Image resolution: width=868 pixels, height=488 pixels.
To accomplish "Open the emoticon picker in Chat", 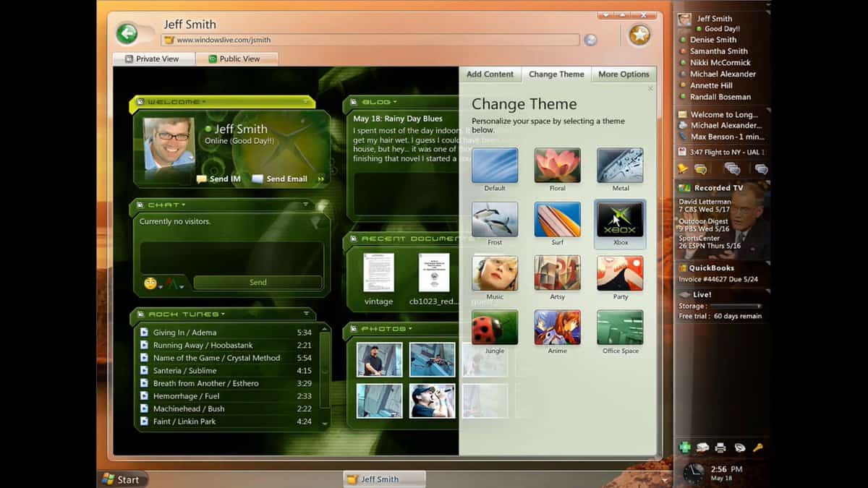I will pyautogui.click(x=152, y=283).
